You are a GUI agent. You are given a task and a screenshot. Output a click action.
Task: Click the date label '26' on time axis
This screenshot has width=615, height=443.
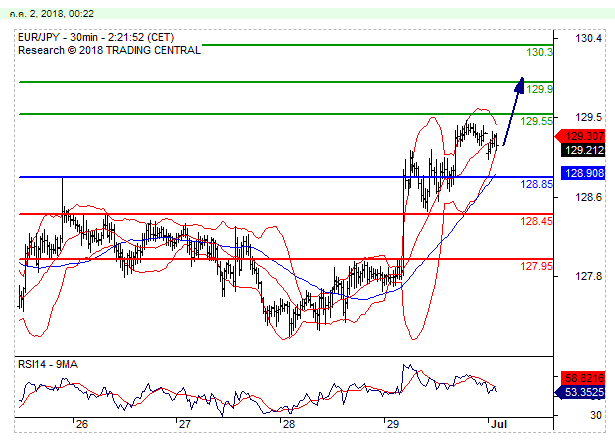pos(82,424)
